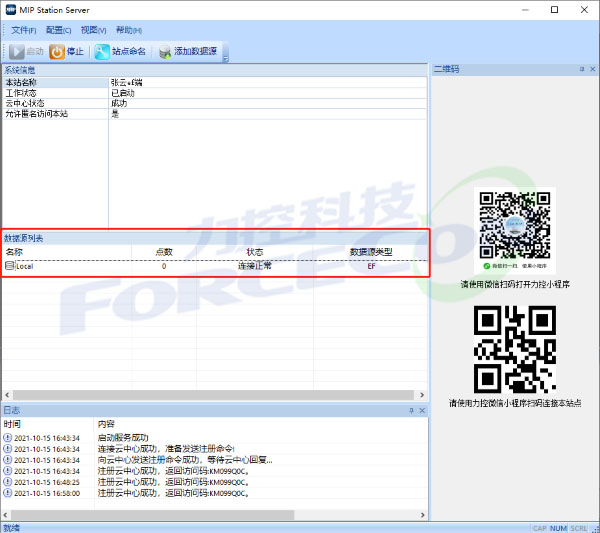Open the 帮助(H) menu
Image resolution: width=600 pixels, height=533 pixels.
click(129, 30)
